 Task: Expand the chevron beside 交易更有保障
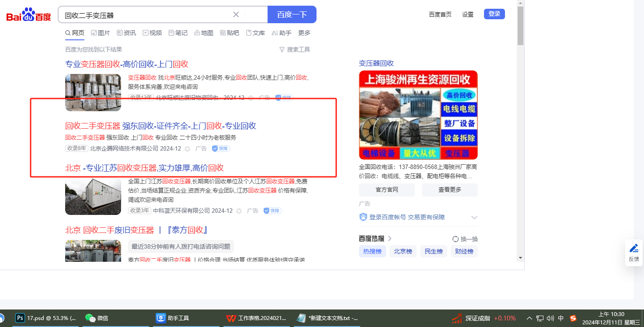click(474, 218)
